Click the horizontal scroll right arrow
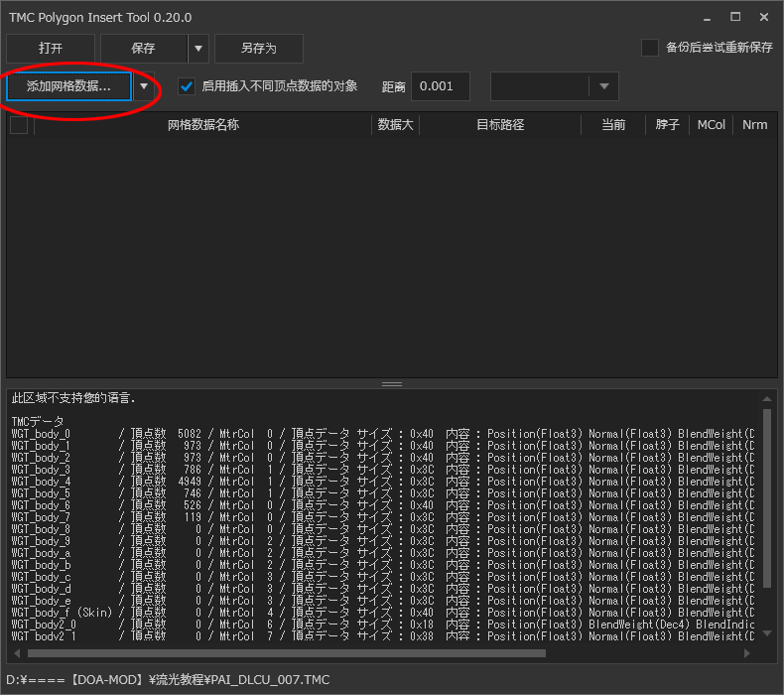The image size is (784, 695). 747,653
